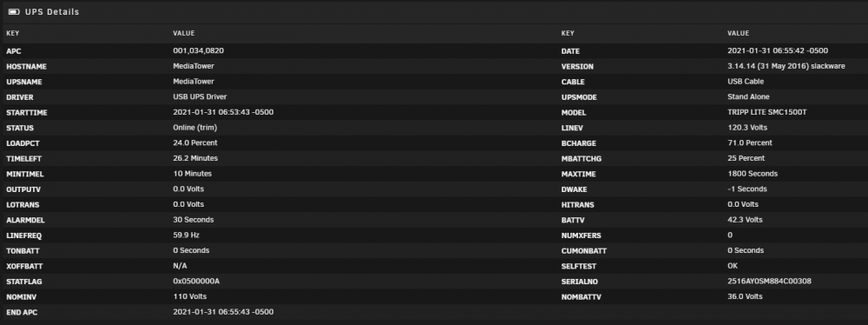This screenshot has width=868, height=325.
Task: Click the battery icon beside UPS Details
Action: [14, 11]
